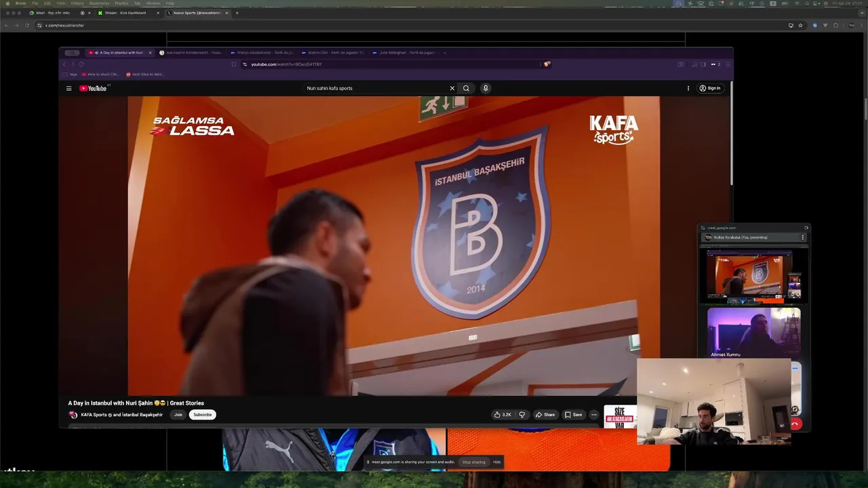Open the File menu in menu bar
This screenshot has height=488, width=868.
tap(35, 3)
